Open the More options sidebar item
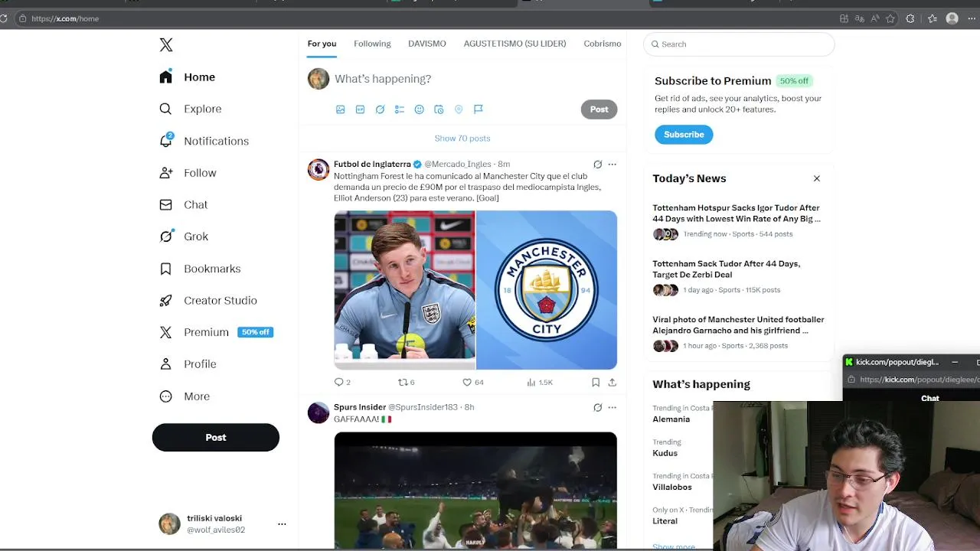 185,396
